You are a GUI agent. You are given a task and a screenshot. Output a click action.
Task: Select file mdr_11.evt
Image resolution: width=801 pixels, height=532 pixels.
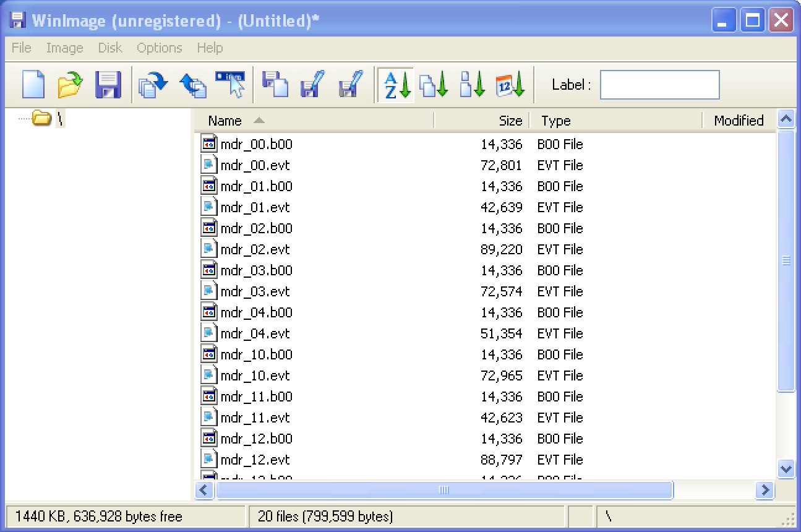tap(255, 418)
